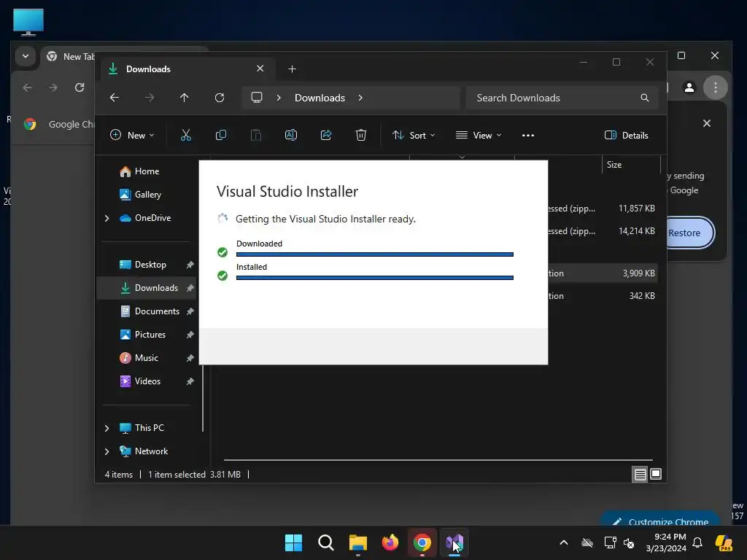Dismiss the Chrome restore popup
747x560 pixels.
click(707, 123)
